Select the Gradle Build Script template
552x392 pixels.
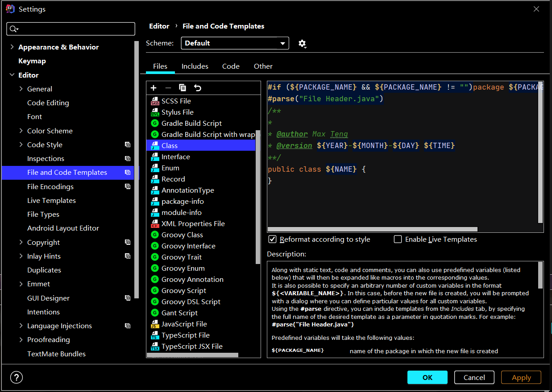click(191, 124)
